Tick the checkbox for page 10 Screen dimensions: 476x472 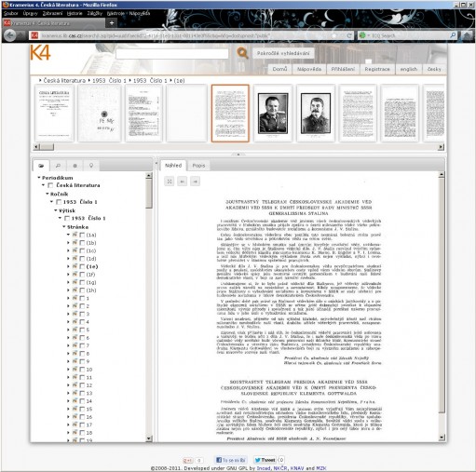click(82, 370)
